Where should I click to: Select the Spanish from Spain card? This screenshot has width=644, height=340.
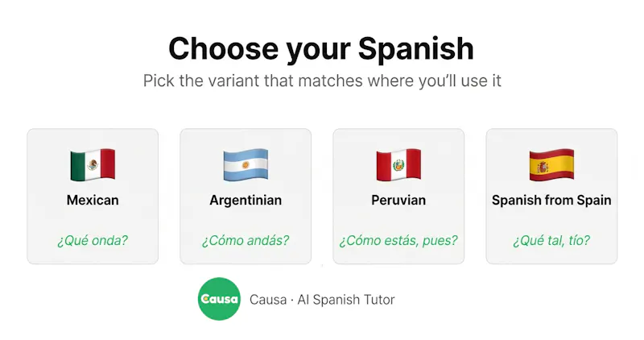[x=551, y=196]
